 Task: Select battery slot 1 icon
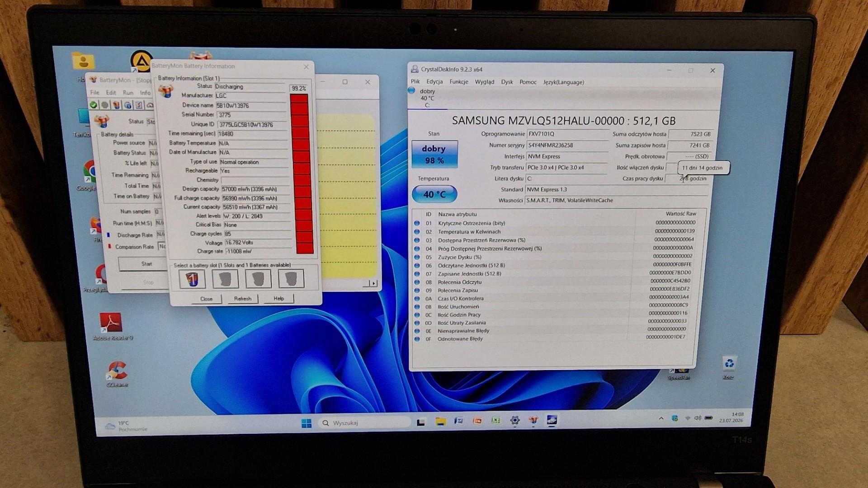tap(192, 279)
